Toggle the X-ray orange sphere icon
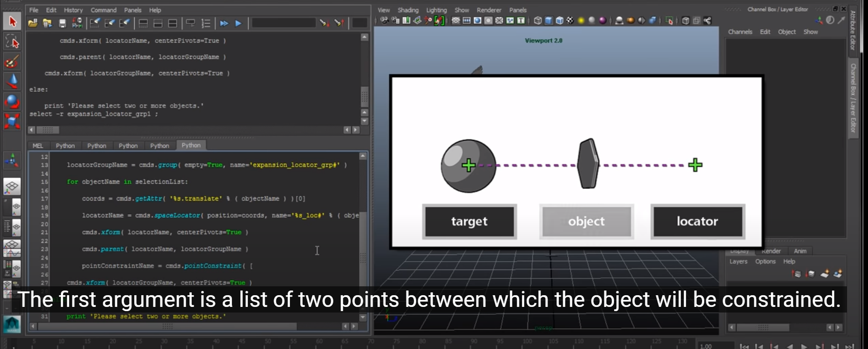 click(x=630, y=20)
